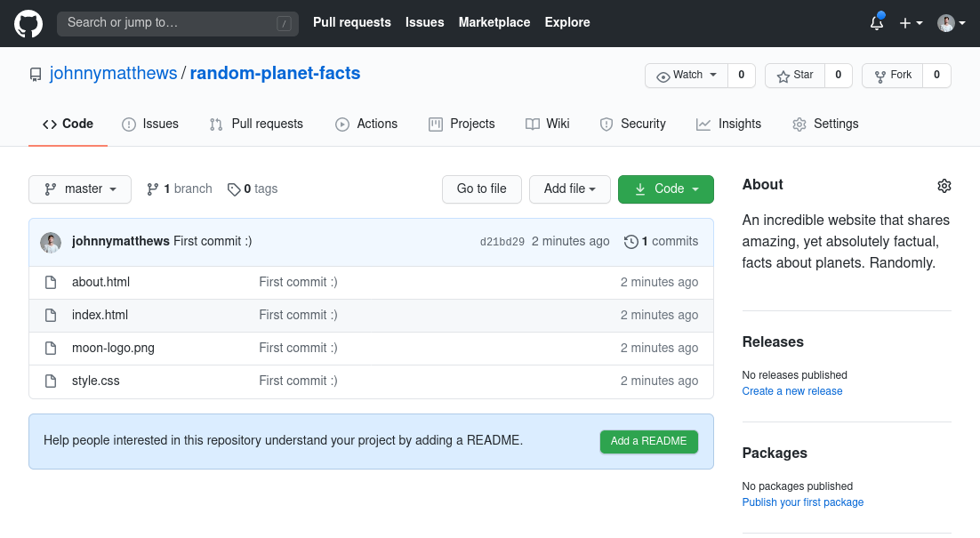Screen dimensions: 980x538
Task: Open the Watch dropdown
Action: coord(687,75)
